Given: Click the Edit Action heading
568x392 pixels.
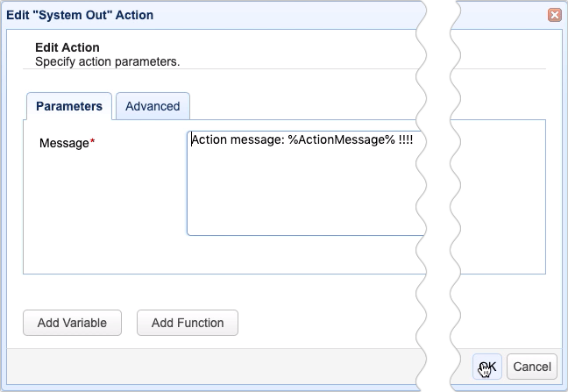Looking at the screenshot, I should pyautogui.click(x=67, y=47).
